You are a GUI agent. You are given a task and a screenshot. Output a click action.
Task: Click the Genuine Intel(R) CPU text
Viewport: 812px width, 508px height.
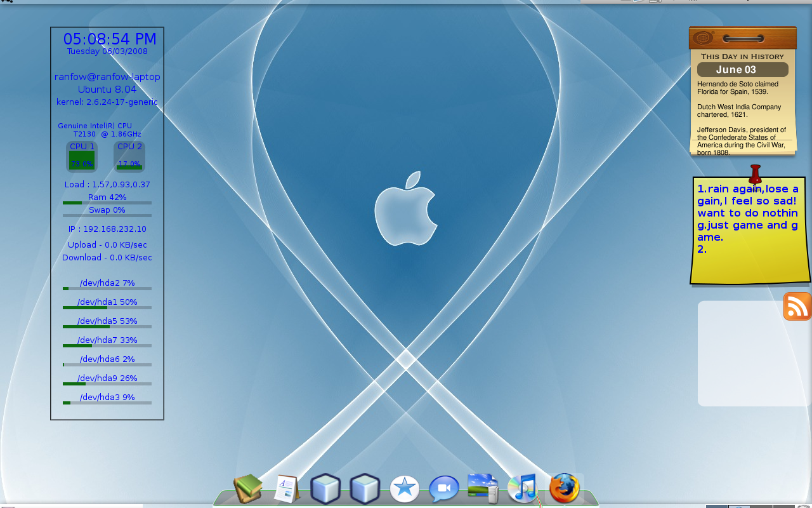tap(95, 126)
